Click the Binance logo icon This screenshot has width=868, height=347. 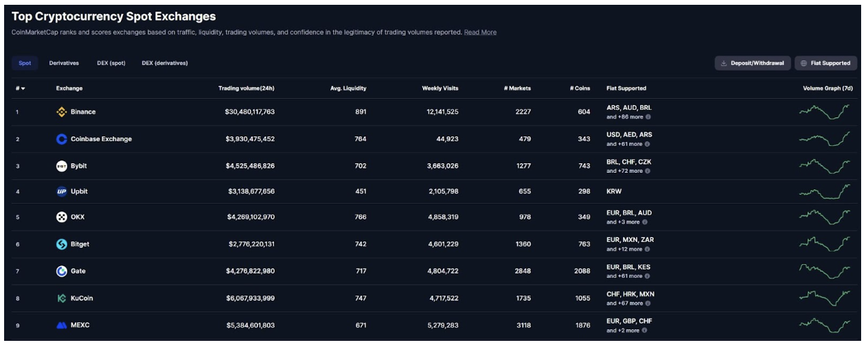pyautogui.click(x=62, y=112)
